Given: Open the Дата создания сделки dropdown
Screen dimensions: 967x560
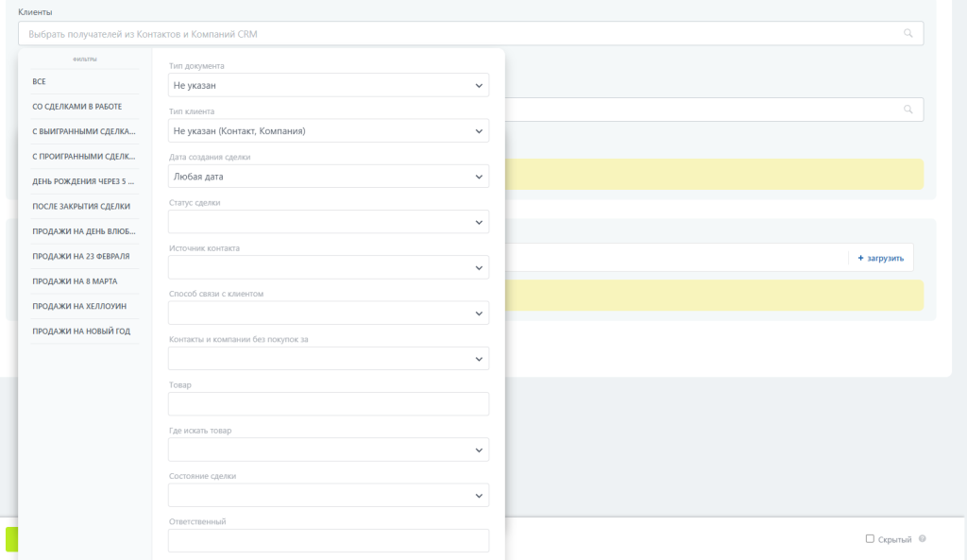Looking at the screenshot, I should (x=328, y=177).
